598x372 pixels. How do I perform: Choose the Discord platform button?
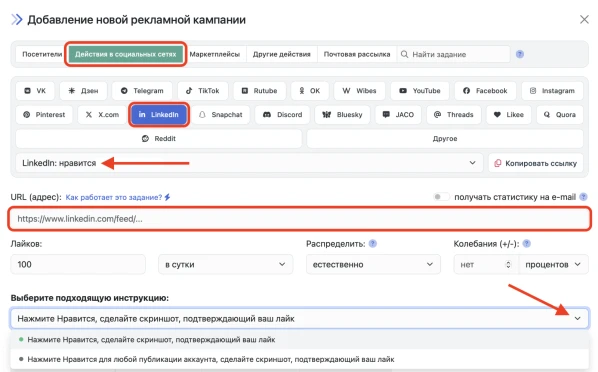pyautogui.click(x=283, y=114)
